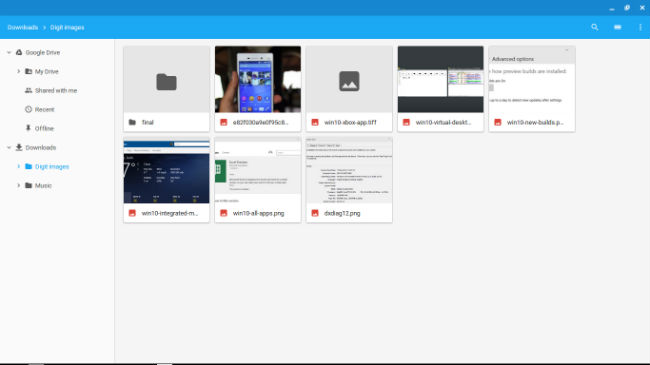This screenshot has width=650, height=365.
Task: Click image type icon beside win10-integrated-m
Action: (x=132, y=213)
